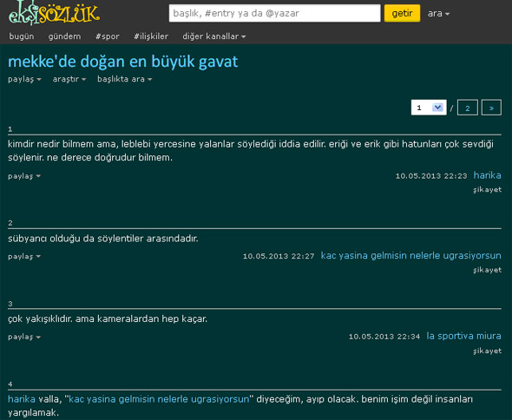Click the yellow 'getir' button
The height and width of the screenshot is (420, 512).
point(402,13)
